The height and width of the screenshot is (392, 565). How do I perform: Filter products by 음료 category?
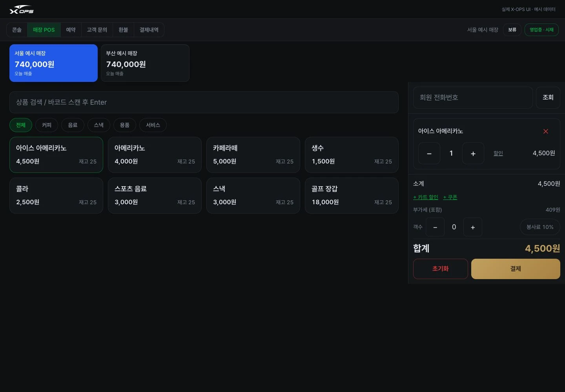tap(73, 125)
